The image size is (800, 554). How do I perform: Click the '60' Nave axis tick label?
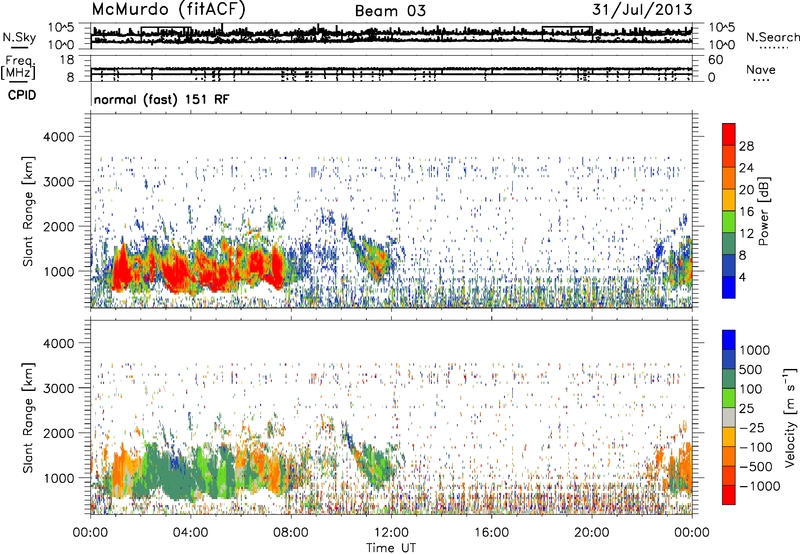tap(715, 60)
